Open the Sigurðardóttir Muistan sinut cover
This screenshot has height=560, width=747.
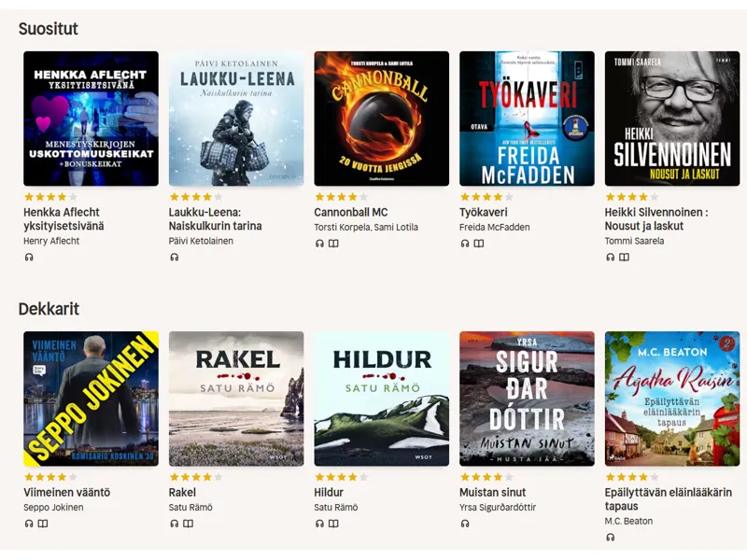(x=527, y=399)
